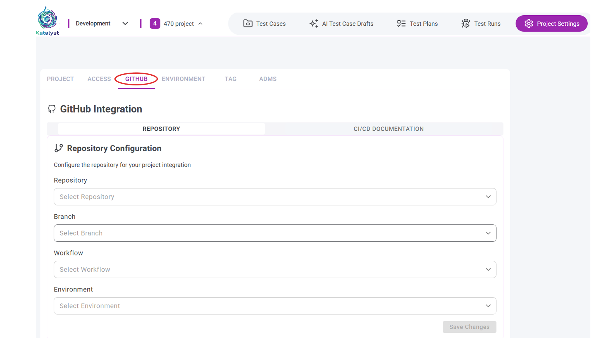Click the purple 4 project badge
The width and height of the screenshot is (608, 364).
click(155, 23)
